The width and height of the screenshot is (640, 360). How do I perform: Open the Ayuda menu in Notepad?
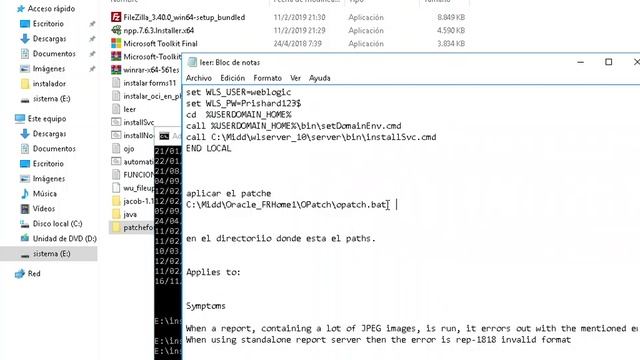320,78
